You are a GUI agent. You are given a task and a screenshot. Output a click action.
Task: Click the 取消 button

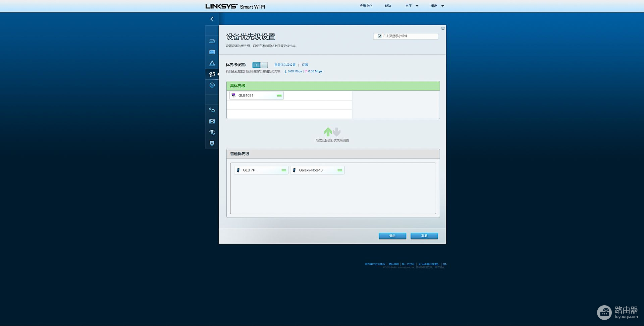[424, 236]
